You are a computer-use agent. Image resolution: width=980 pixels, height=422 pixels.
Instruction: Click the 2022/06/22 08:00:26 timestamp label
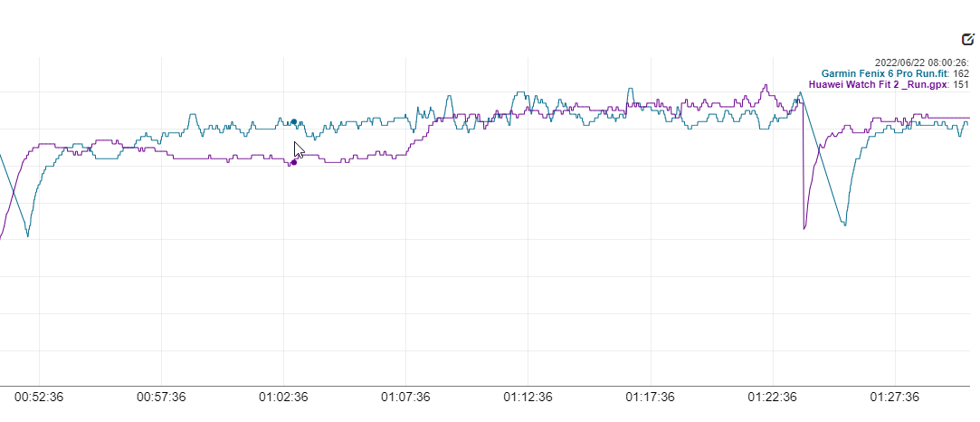(920, 62)
